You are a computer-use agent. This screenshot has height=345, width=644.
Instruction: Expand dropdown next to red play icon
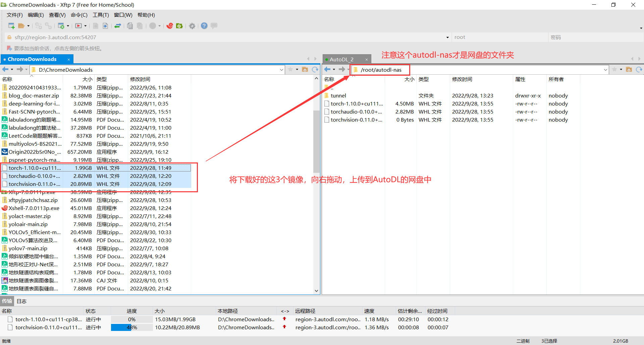pos(86,26)
